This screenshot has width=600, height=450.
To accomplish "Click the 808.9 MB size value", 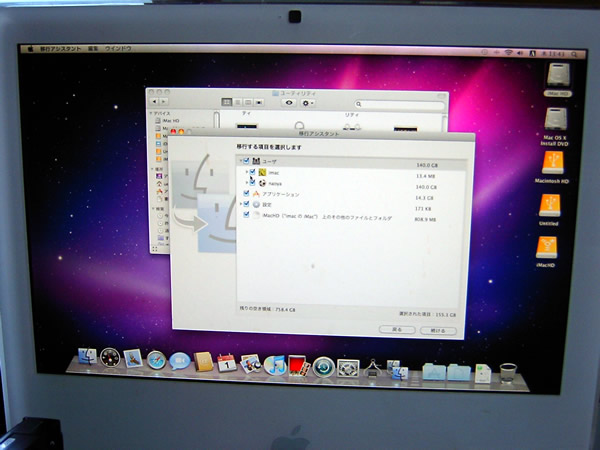I will [x=425, y=220].
